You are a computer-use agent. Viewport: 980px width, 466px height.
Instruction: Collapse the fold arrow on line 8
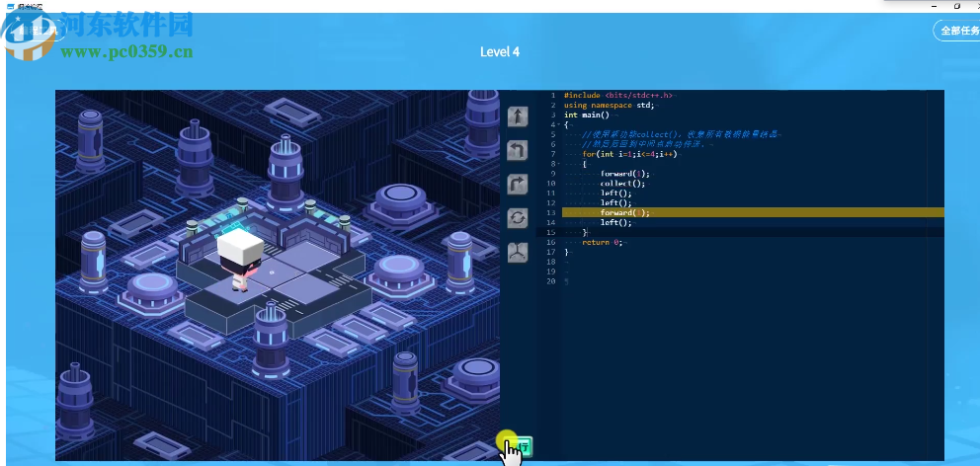click(557, 164)
